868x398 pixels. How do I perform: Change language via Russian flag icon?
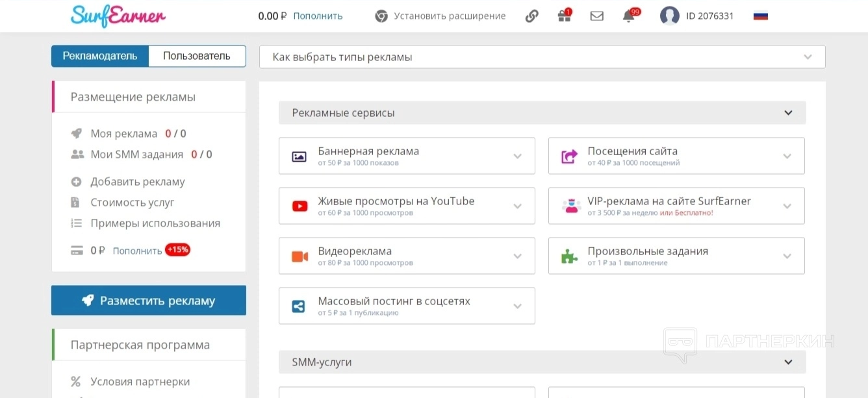click(x=761, y=16)
